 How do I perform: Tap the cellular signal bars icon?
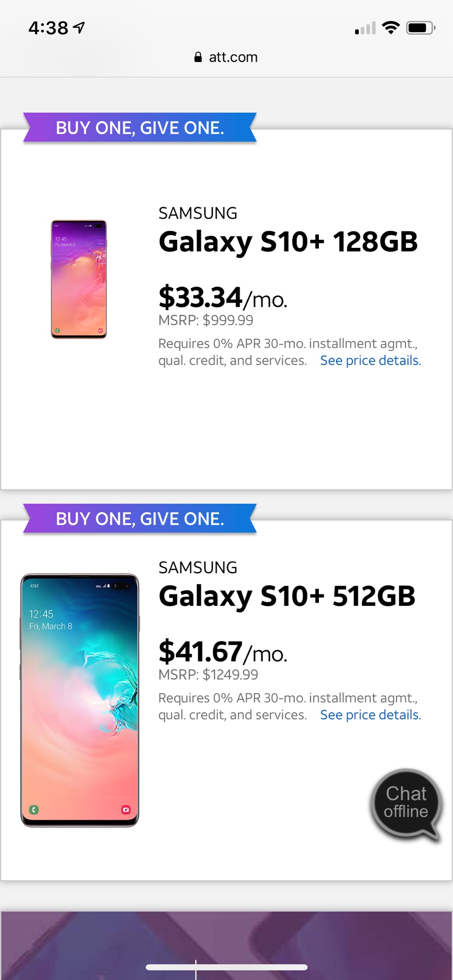pyautogui.click(x=365, y=29)
